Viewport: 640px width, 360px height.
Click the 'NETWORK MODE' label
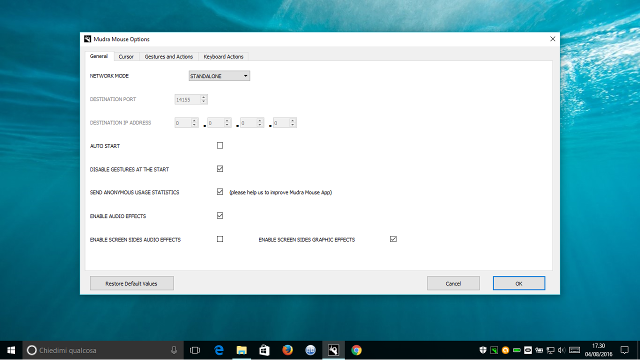[109, 76]
